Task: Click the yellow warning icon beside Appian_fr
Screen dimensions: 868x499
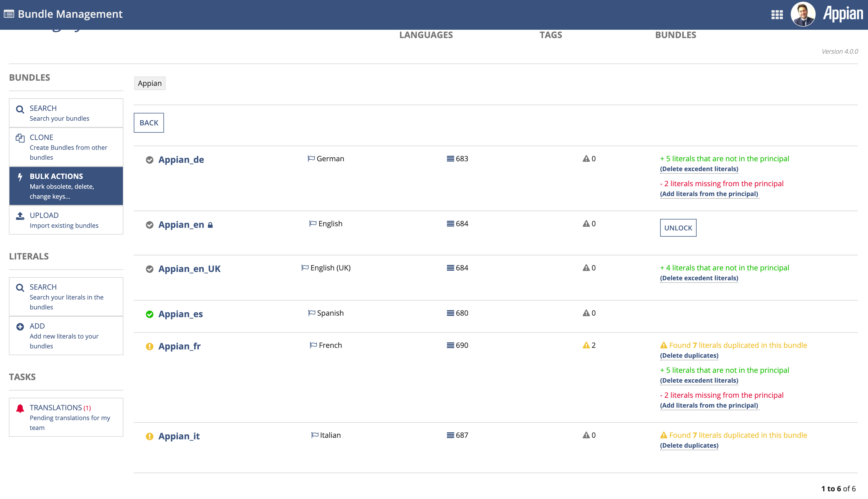Action: click(149, 347)
